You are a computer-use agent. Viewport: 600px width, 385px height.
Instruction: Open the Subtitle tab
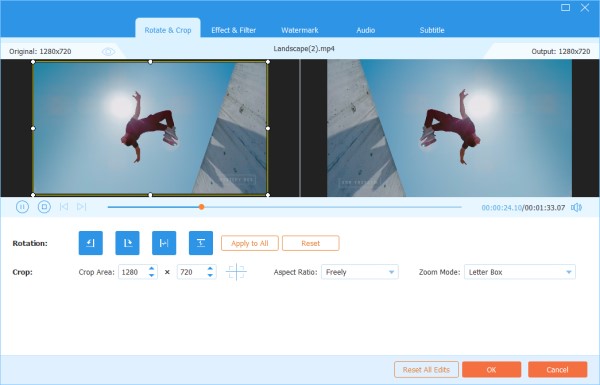tap(432, 30)
